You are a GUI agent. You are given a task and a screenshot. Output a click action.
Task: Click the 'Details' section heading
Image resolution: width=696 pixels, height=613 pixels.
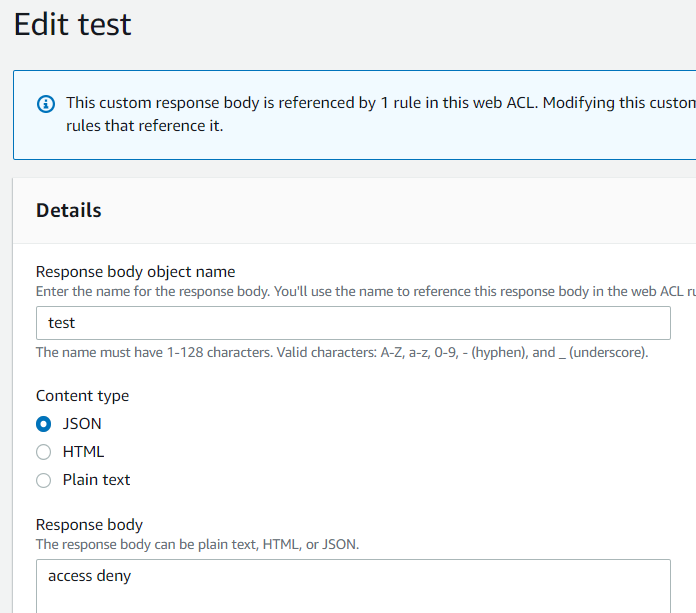[x=69, y=210]
